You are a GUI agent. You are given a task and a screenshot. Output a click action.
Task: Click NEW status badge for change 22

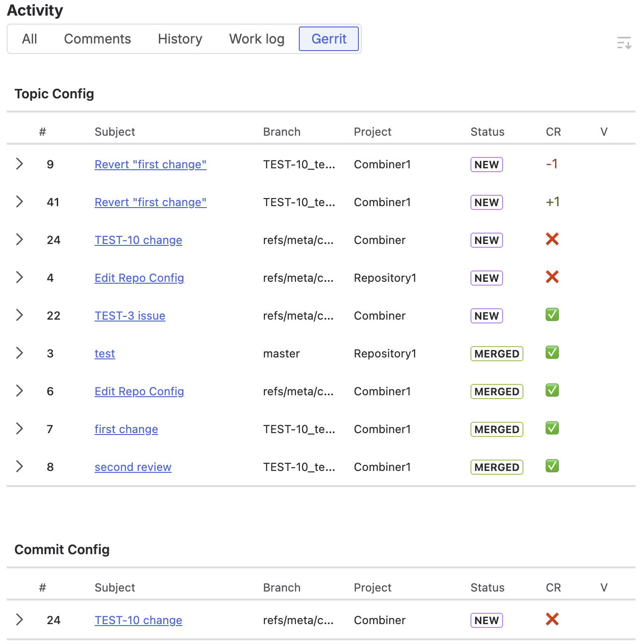486,316
